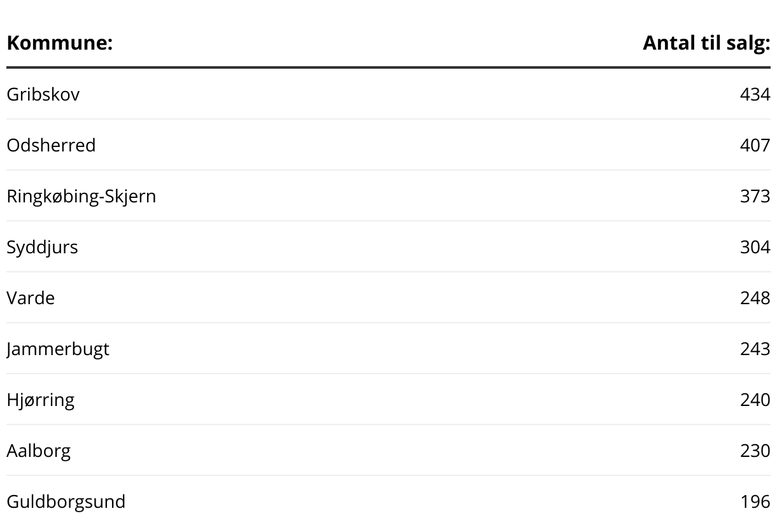Click Guldborgsund at the table bottom
This screenshot has width=777, height=532.
[66, 501]
